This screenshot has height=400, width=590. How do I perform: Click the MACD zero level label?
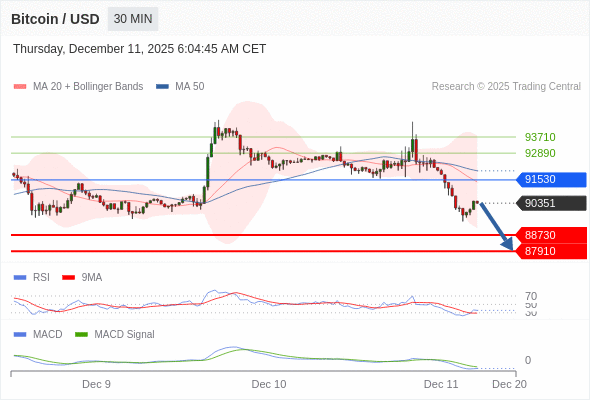528,360
